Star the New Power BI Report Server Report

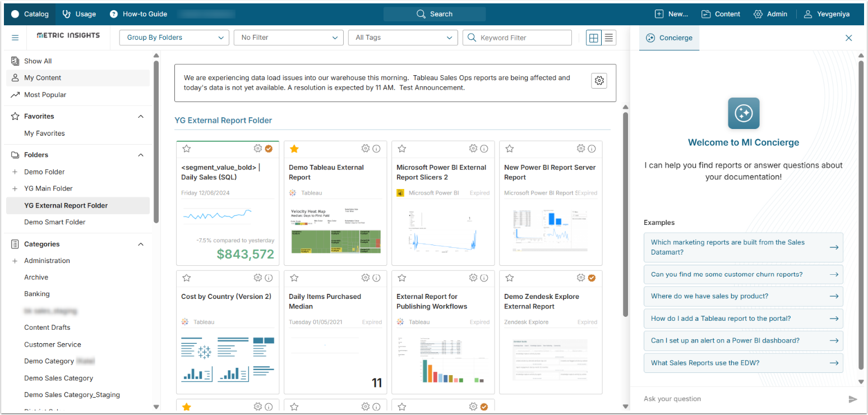click(510, 149)
